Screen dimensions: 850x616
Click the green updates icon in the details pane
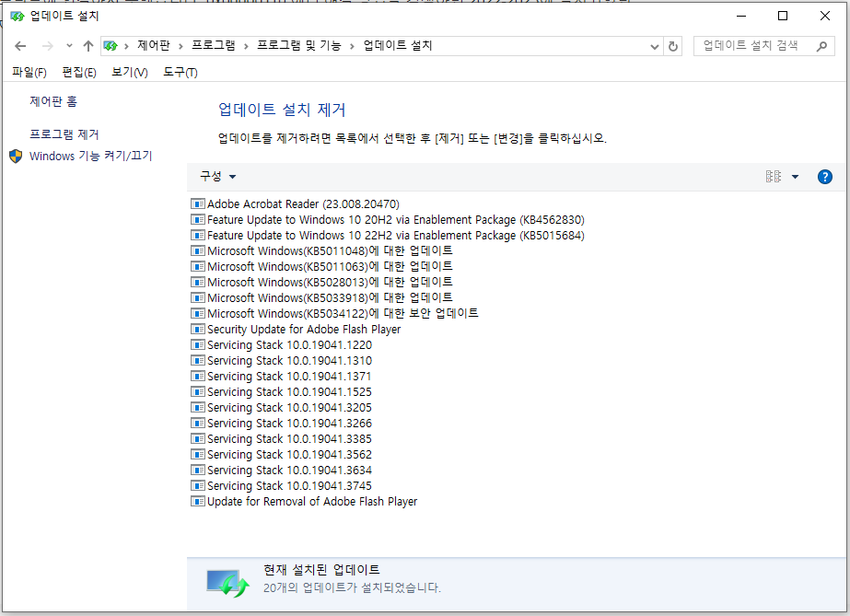click(227, 581)
